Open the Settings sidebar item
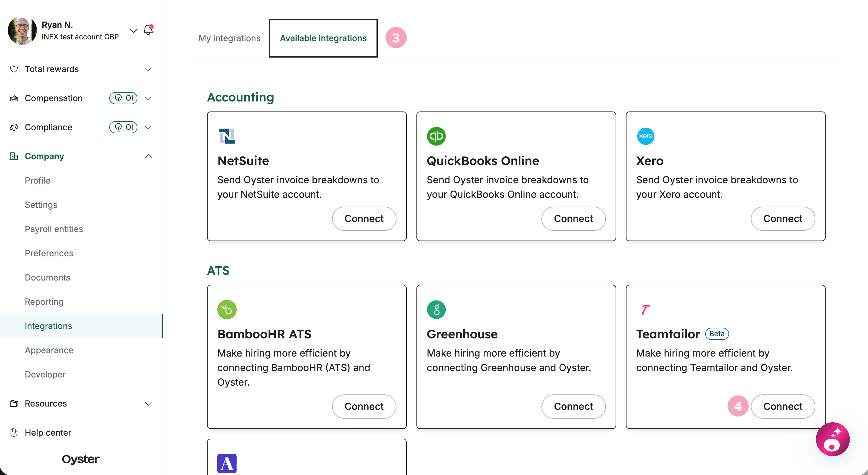The image size is (868, 475). pos(41,205)
